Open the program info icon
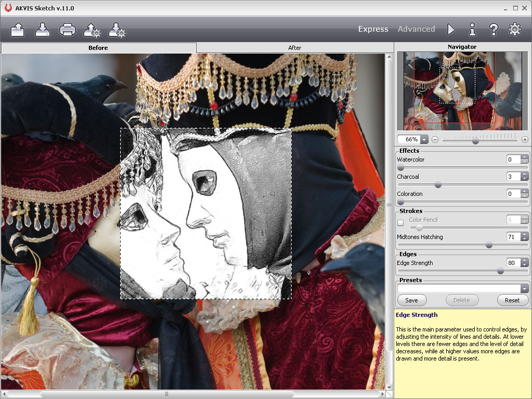Viewport: 532px width, 399px height. (x=472, y=30)
